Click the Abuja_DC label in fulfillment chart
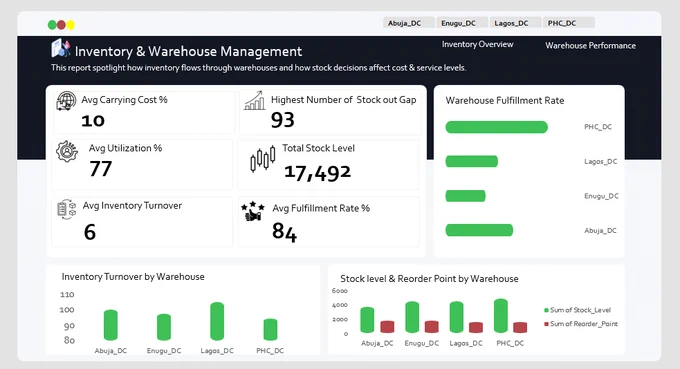 (x=600, y=231)
